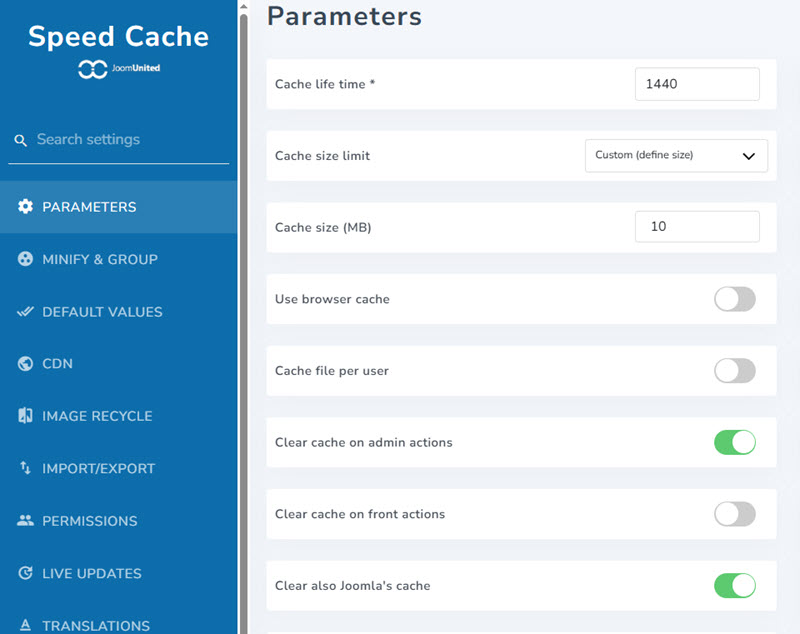Click the JoomUnited logo link
Viewport: 800px width, 634px height.
[x=119, y=68]
